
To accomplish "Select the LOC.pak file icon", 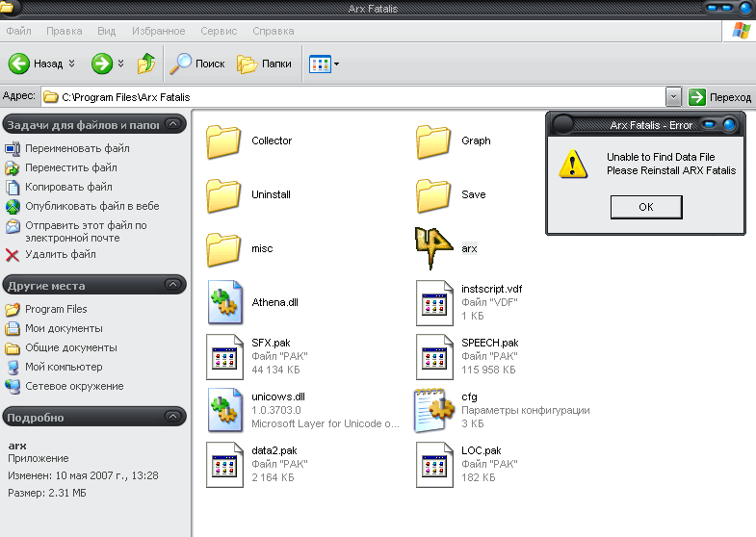I will click(434, 465).
